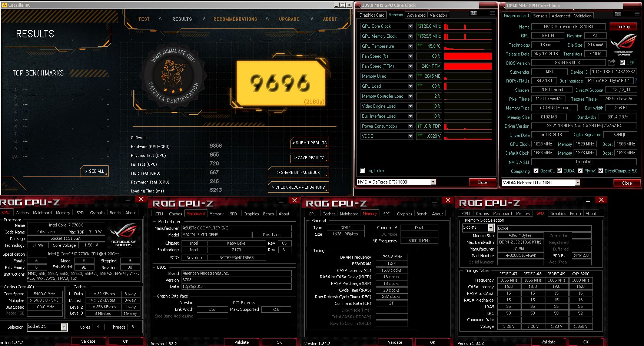Click the SAVE RESULTS button
The width and height of the screenshot is (644, 346).
[309, 158]
